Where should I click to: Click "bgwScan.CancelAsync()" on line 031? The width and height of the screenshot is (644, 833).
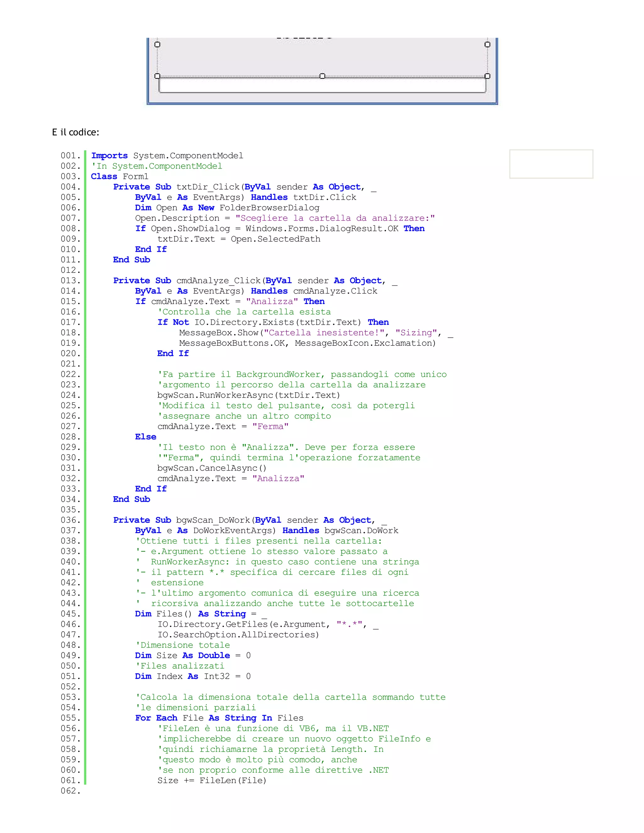click(x=212, y=468)
